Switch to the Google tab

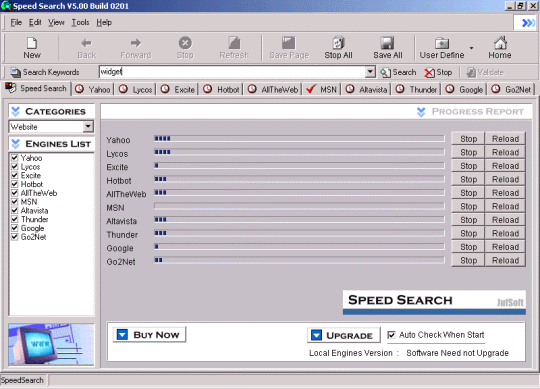[465, 90]
